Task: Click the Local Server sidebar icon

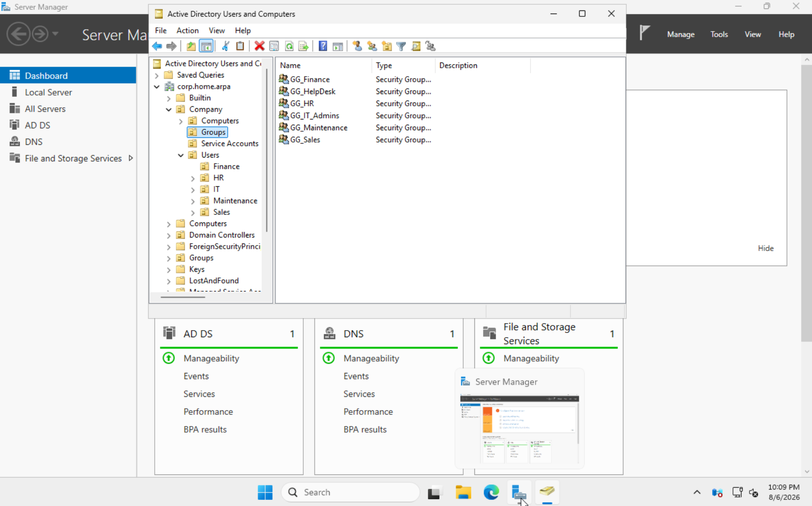Action: pyautogui.click(x=15, y=92)
